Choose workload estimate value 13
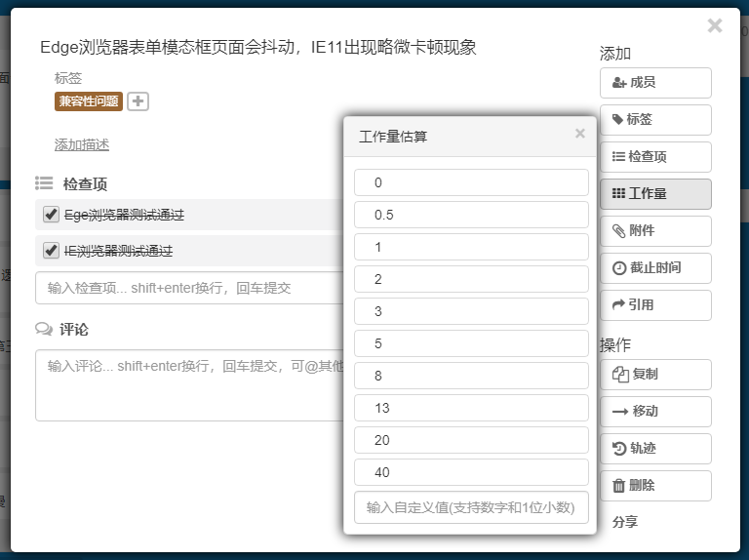749x560 pixels. [471, 408]
